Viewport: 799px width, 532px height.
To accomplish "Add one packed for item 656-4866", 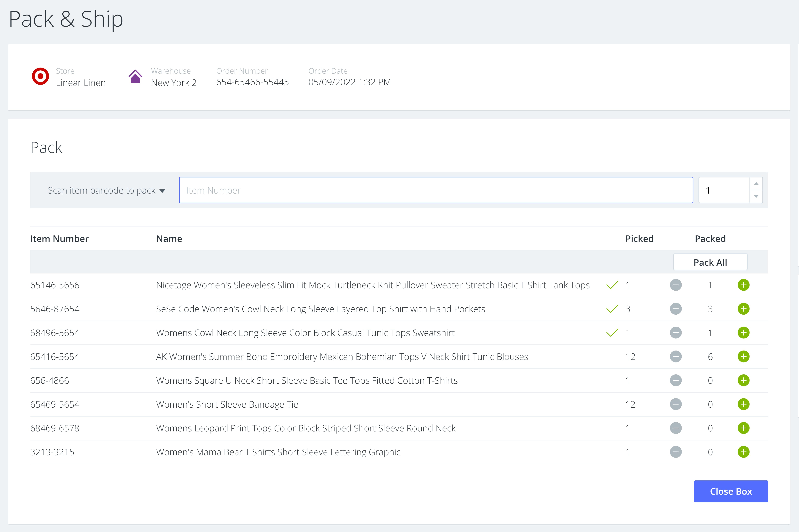I will (743, 380).
